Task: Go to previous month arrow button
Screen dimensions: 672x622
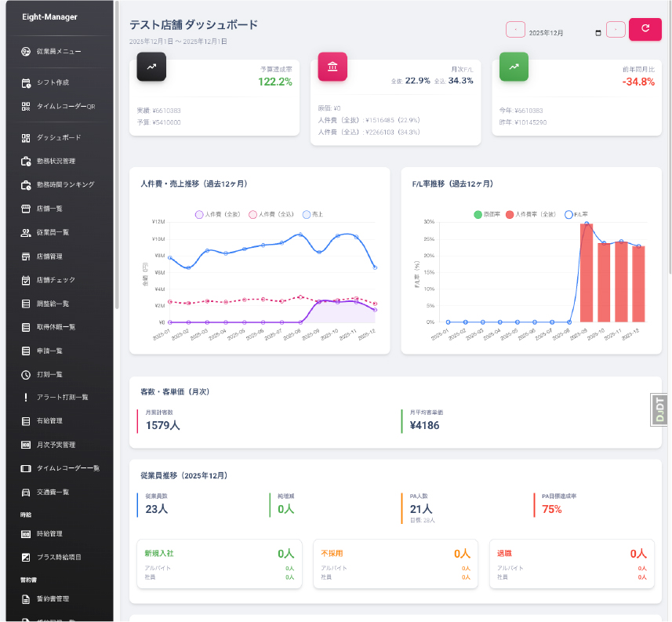Action: [x=516, y=30]
